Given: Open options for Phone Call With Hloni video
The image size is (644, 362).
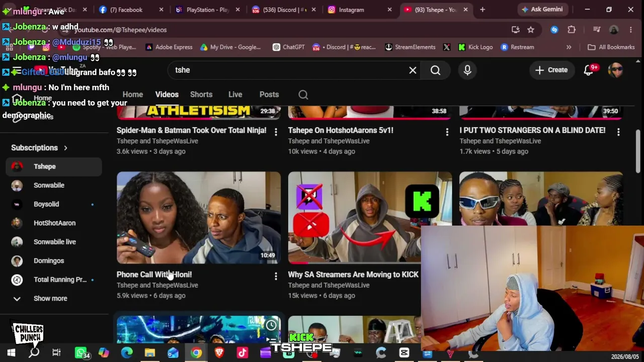Looking at the screenshot, I should point(276,276).
